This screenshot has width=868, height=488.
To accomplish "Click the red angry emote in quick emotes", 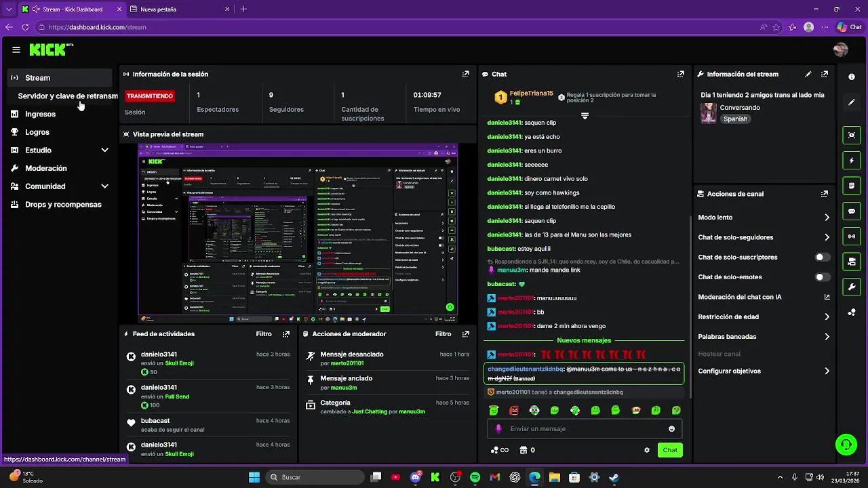I will click(514, 411).
